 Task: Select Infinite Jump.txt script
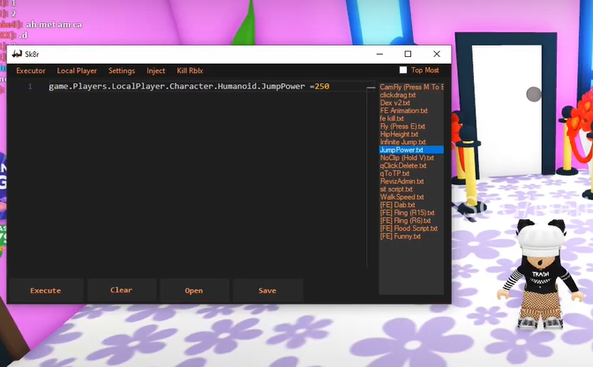pyautogui.click(x=403, y=142)
